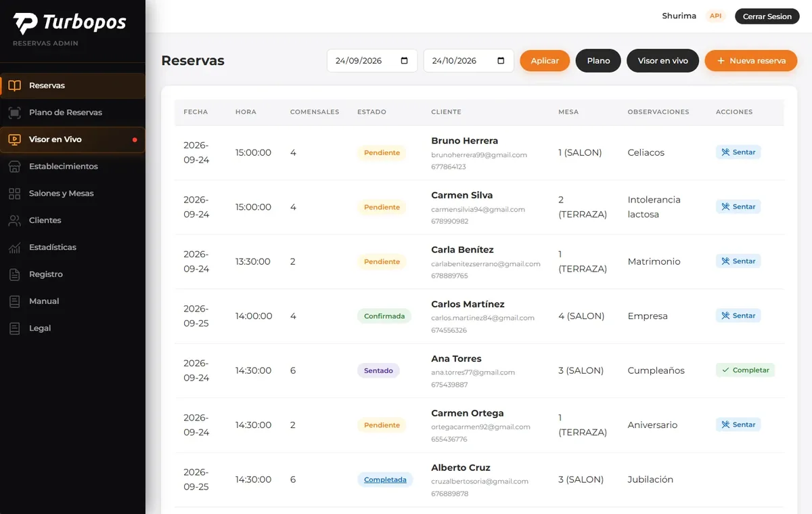
Task: Click the Reservas page heading
Action: 193,60
